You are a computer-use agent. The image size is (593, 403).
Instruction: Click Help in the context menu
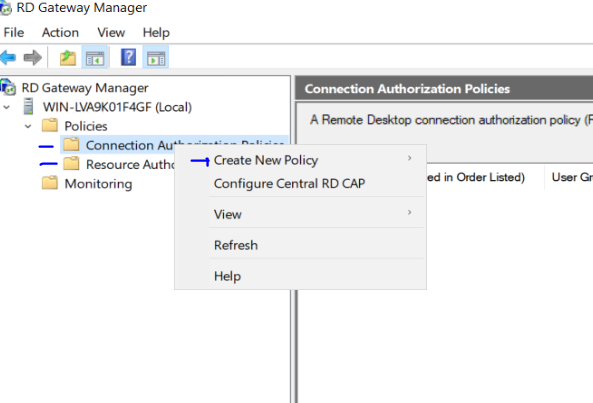click(227, 276)
